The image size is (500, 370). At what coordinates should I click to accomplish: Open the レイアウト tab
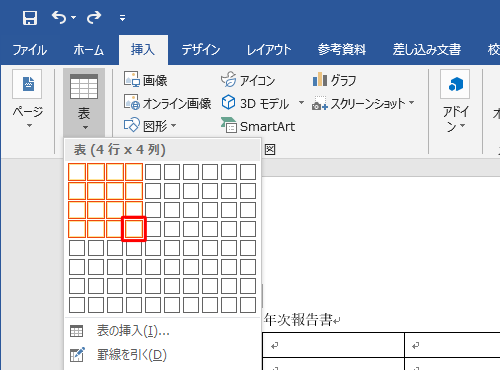tap(269, 50)
